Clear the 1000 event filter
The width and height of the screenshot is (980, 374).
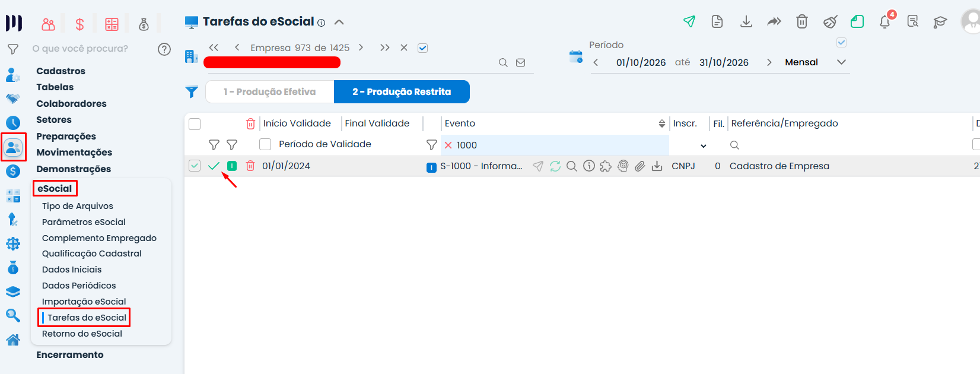coord(448,145)
